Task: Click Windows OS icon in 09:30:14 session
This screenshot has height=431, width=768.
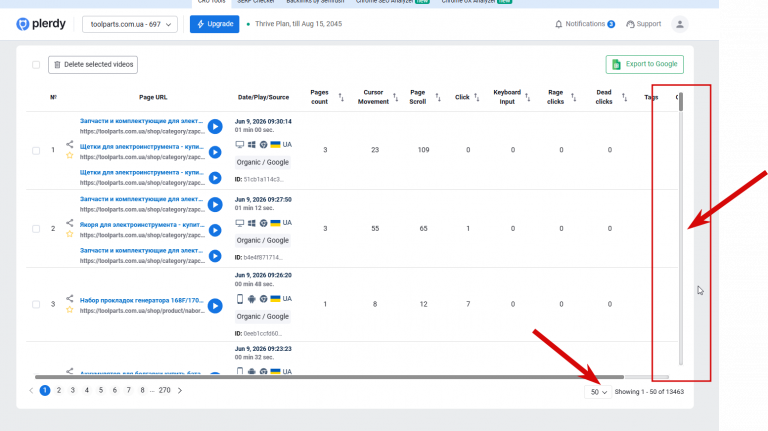Action: coord(252,144)
